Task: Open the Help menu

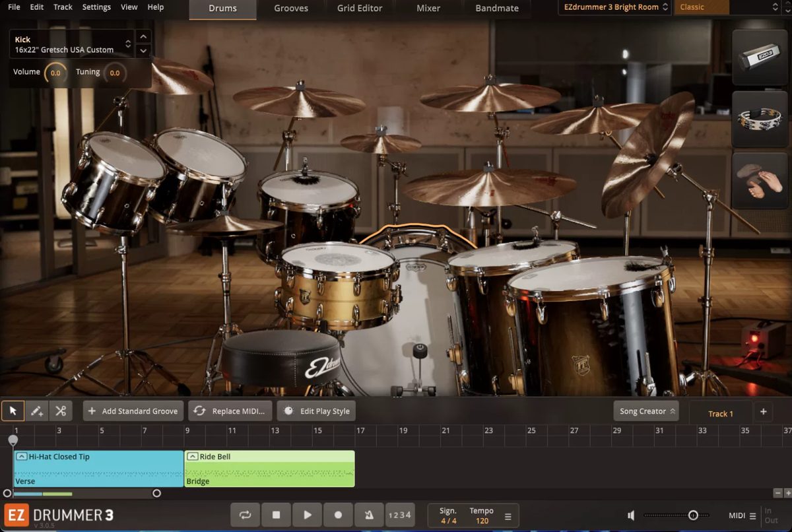Action: (156, 7)
